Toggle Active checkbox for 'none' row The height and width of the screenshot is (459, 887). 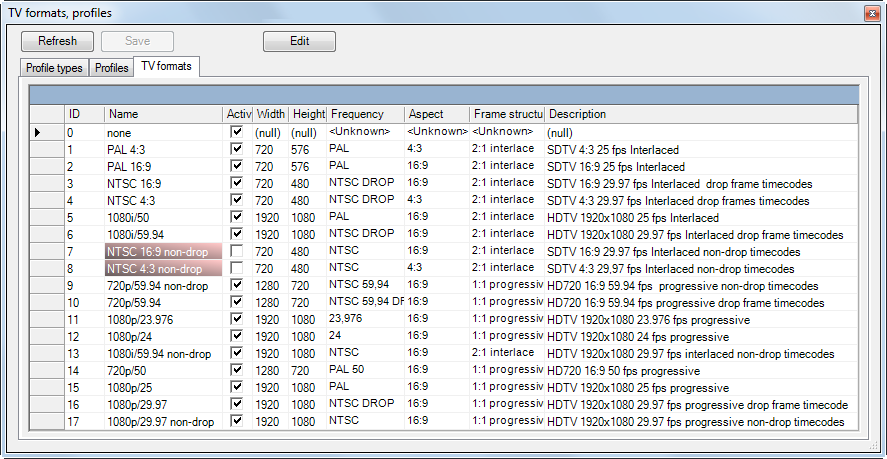(236, 132)
